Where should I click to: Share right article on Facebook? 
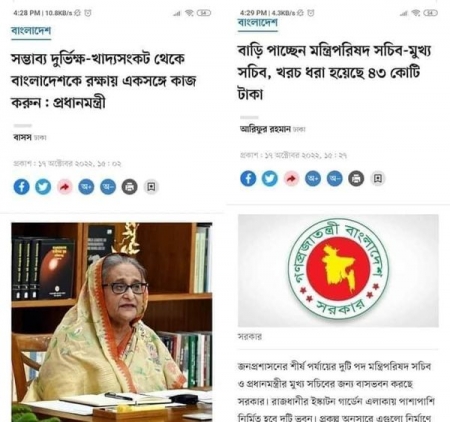click(248, 178)
